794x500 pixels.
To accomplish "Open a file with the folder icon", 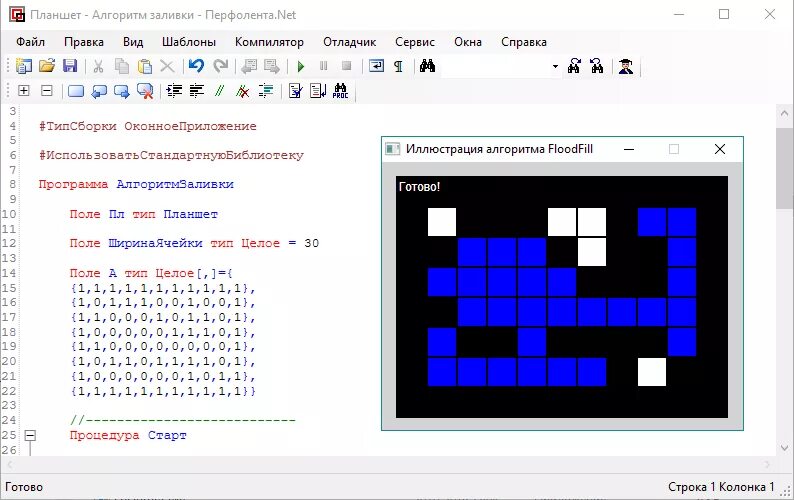I will pyautogui.click(x=47, y=66).
